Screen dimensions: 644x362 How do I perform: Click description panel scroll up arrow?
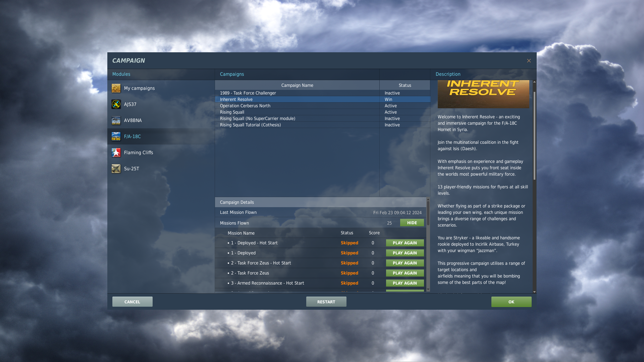[x=534, y=82]
